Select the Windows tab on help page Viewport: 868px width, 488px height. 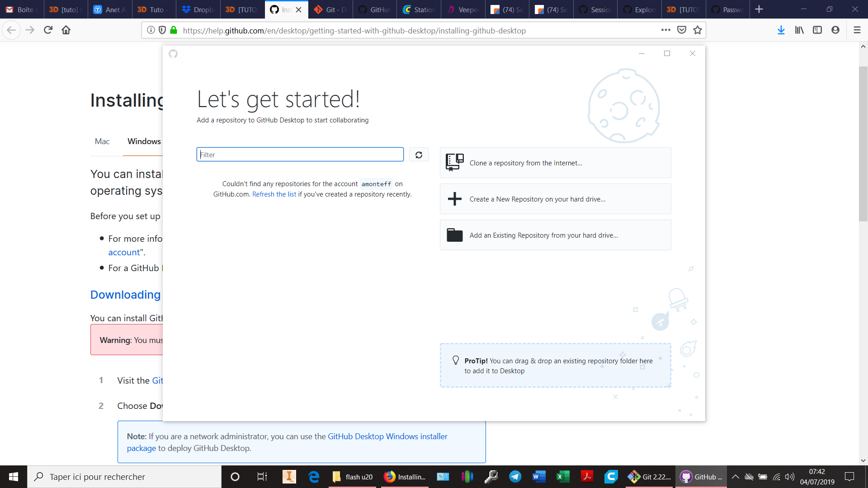tap(144, 141)
